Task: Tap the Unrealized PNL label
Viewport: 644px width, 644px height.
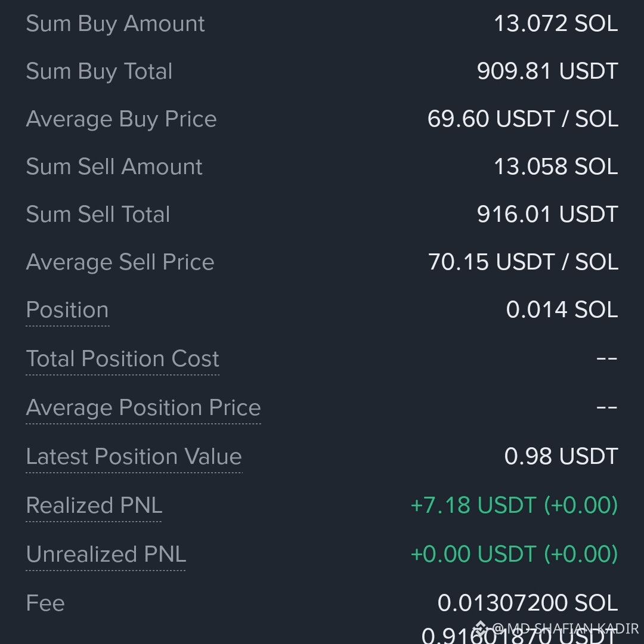Action: [x=106, y=554]
